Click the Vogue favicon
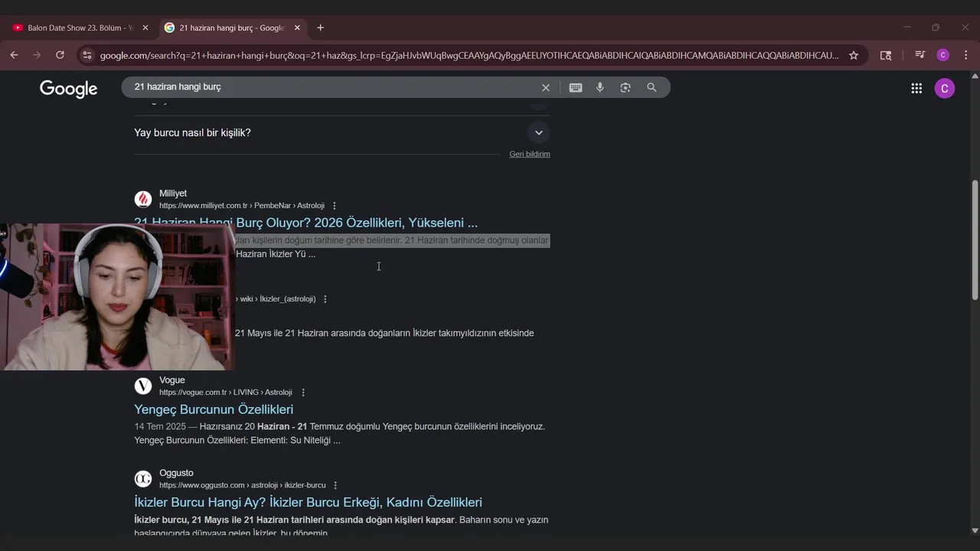The height and width of the screenshot is (551, 980). coord(143,386)
